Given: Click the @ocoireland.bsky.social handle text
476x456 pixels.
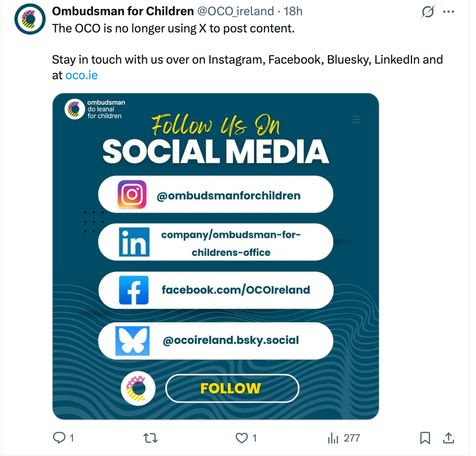Looking at the screenshot, I should (231, 340).
